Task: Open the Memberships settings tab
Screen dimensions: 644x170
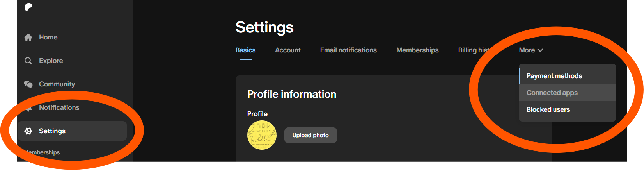Action: click(x=417, y=50)
